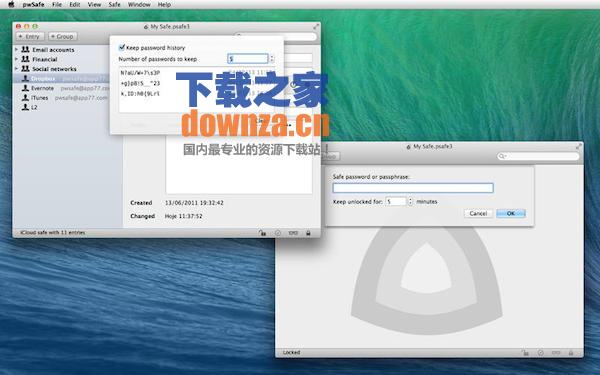600x375 pixels.
Task: Select the Social networks group icon
Action: 25,68
